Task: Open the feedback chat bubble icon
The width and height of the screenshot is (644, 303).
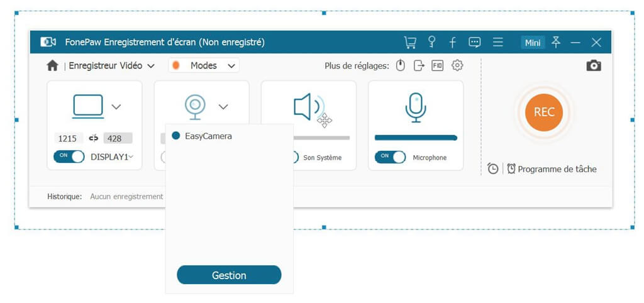Action: [475, 42]
